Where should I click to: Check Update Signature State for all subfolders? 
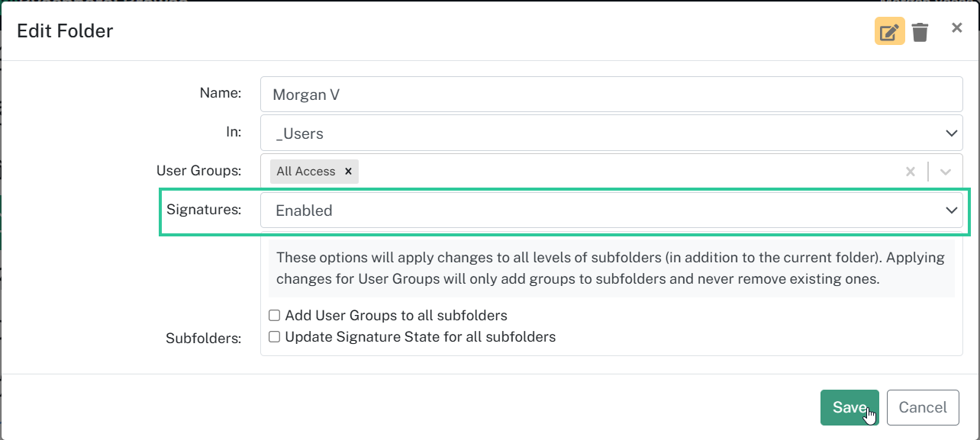[x=275, y=336]
